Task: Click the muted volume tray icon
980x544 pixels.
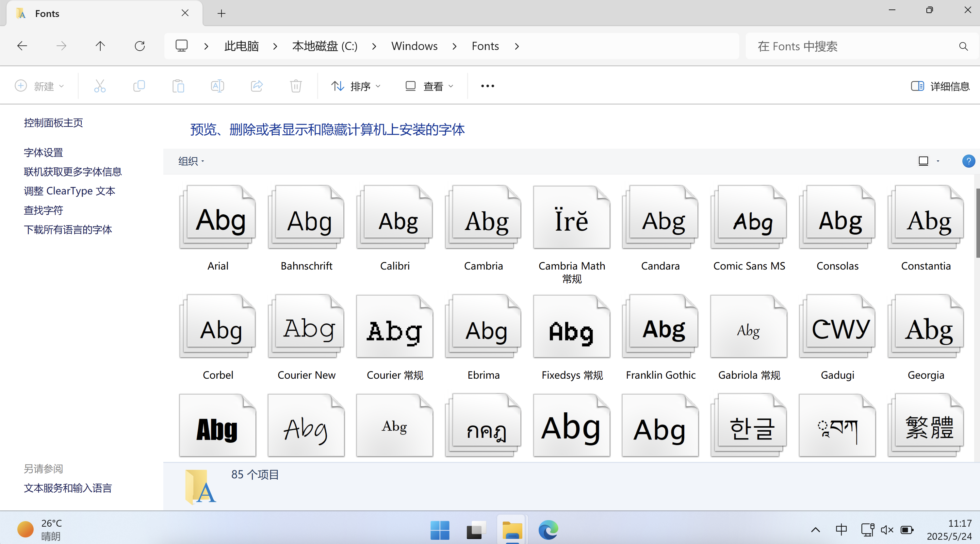Action: pyautogui.click(x=887, y=530)
